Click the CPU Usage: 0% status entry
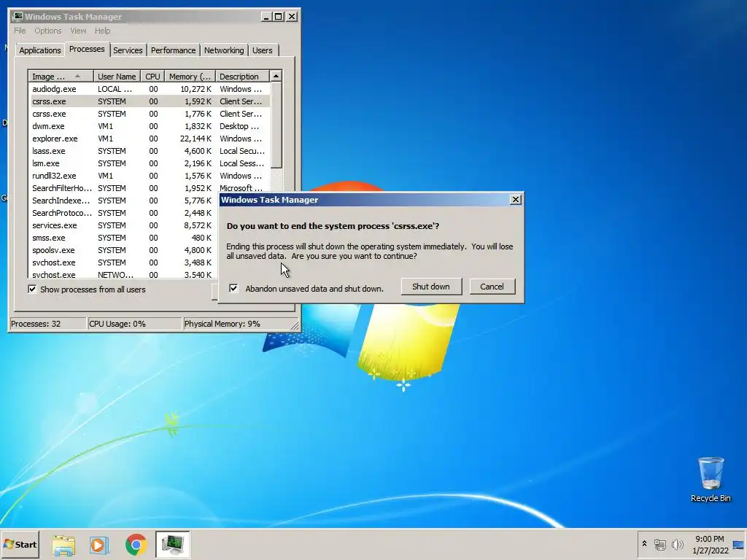The image size is (747, 560). coord(135,324)
